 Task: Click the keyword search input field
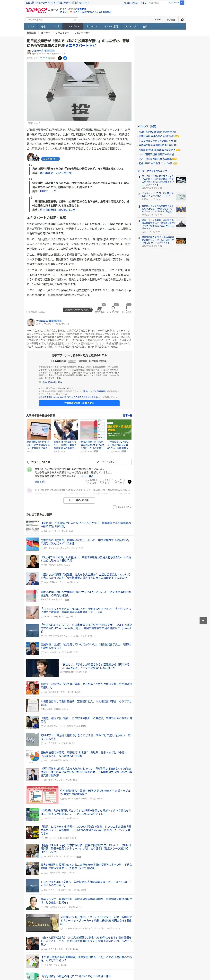[49, 20]
